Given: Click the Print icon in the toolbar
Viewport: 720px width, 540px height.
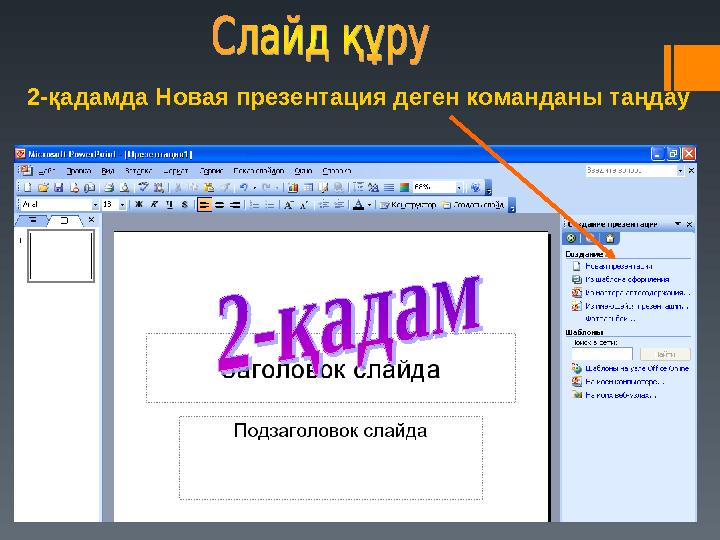Looking at the screenshot, I should [x=108, y=187].
